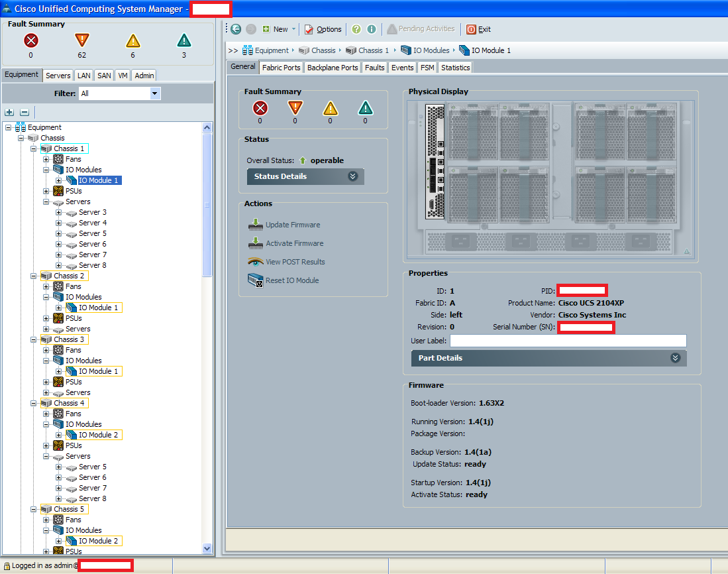The width and height of the screenshot is (728, 574).
Task: Click the collapse all minus icon
Action: point(25,113)
